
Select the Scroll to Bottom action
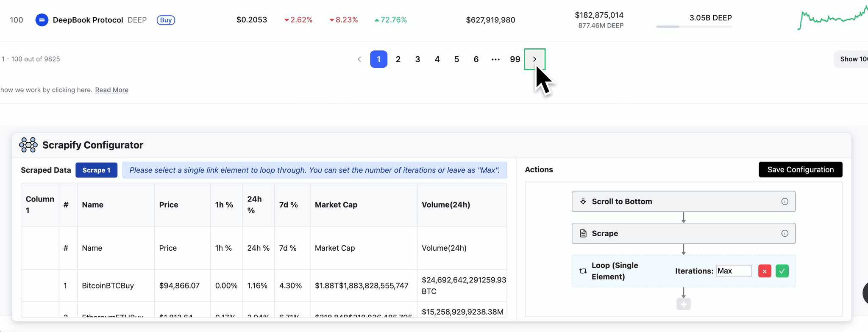pos(683,202)
